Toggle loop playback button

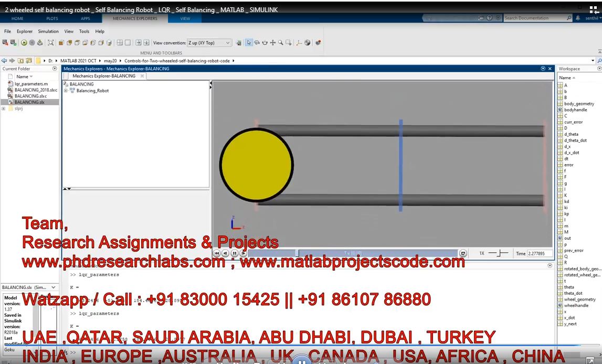point(463,253)
